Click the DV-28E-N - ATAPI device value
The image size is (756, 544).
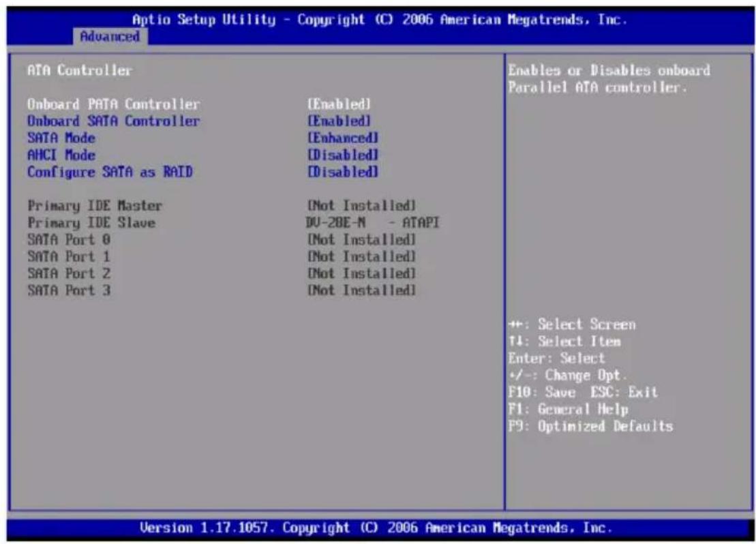373,223
